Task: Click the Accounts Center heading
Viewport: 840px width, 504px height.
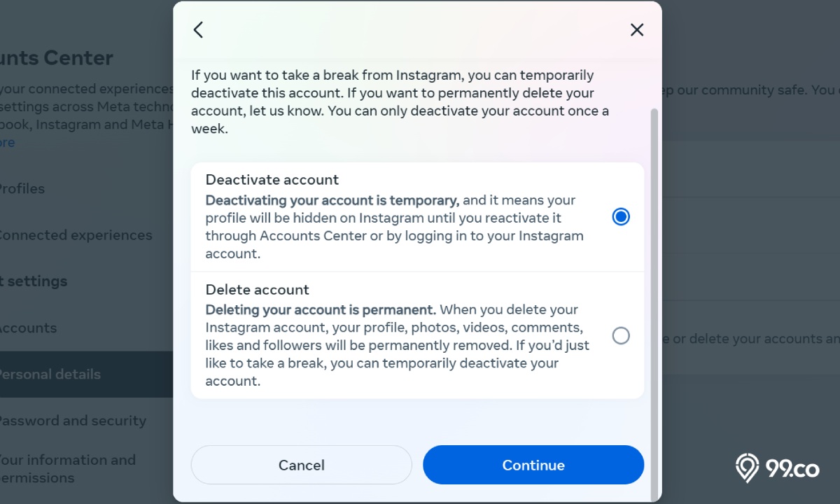Action: pyautogui.click(x=57, y=57)
